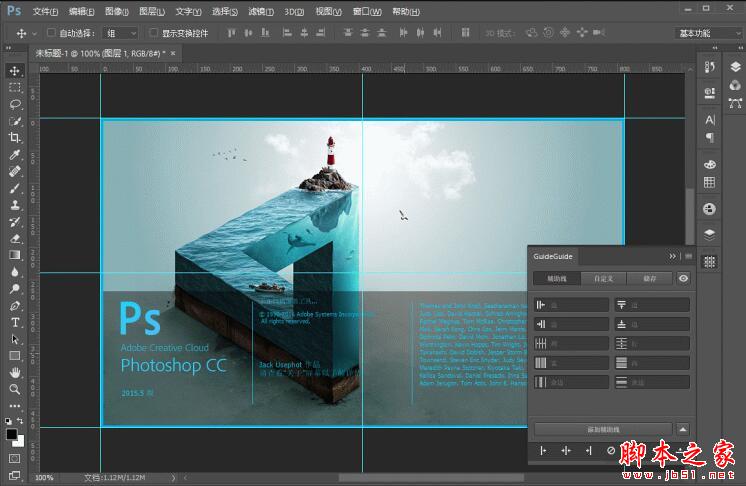Select the Zoom magnifier tool
Image resolution: width=746 pixels, height=486 pixels.
tap(15, 389)
